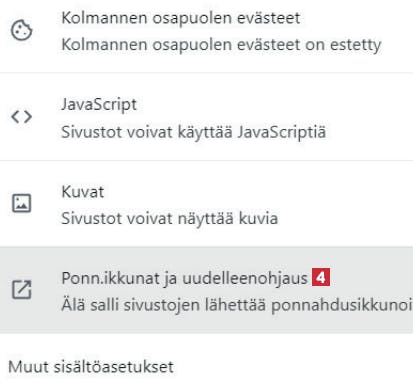The image size is (413, 391).
Task: Open Ponn.ikkunat ja uudelleenohjaus settings
Action: pos(206,290)
